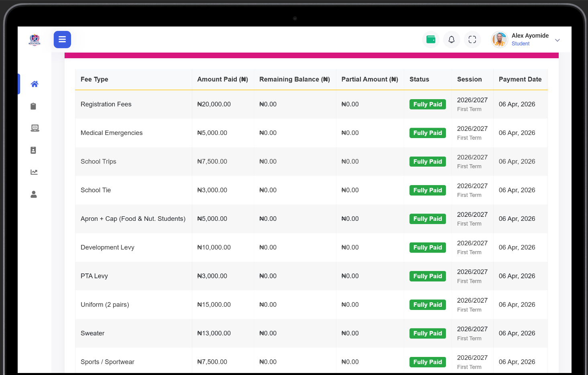588x375 pixels.
Task: Sort by the Fee Type column header
Action: coord(94,79)
